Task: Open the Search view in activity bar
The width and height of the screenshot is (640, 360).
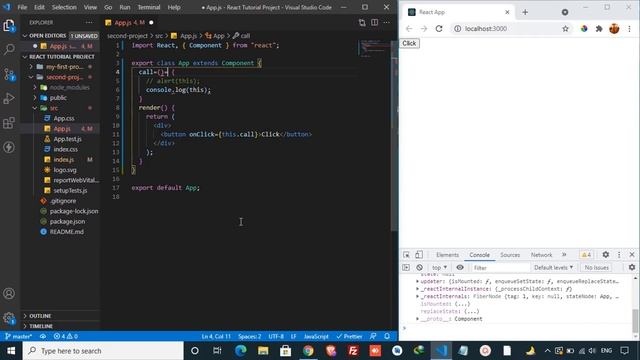Action: [x=9, y=50]
